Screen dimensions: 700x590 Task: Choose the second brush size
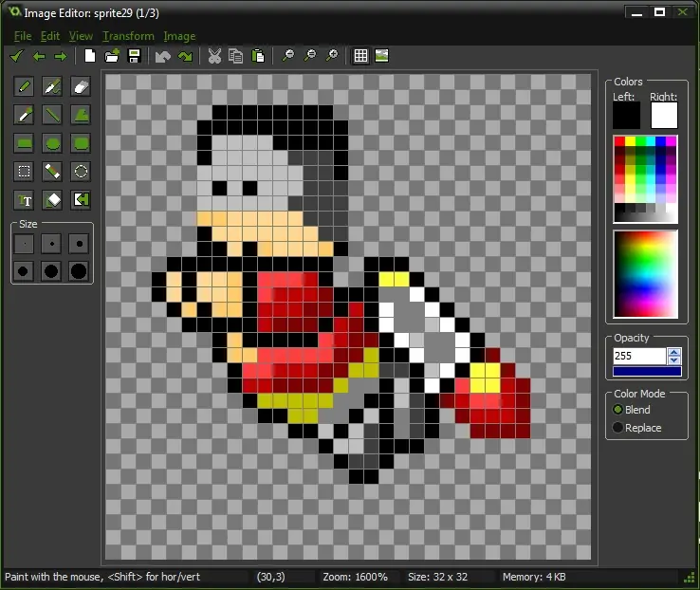(51, 244)
